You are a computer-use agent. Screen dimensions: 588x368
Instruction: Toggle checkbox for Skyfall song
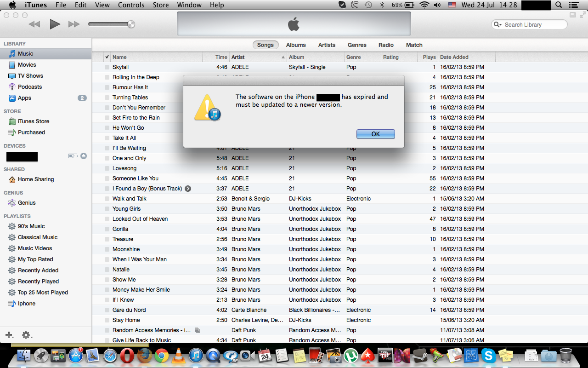pyautogui.click(x=107, y=67)
